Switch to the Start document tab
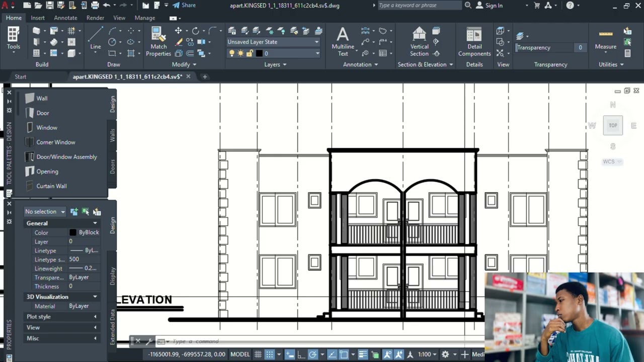644x362 pixels. click(x=21, y=76)
